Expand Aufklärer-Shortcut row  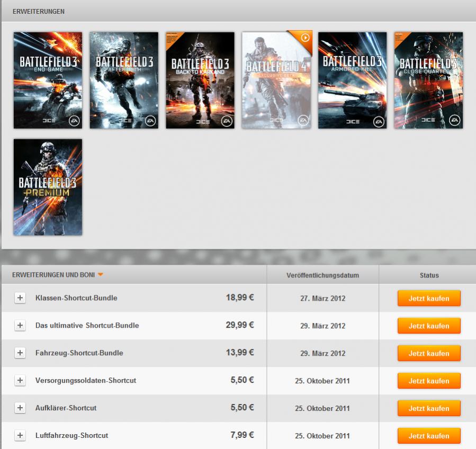(x=20, y=408)
